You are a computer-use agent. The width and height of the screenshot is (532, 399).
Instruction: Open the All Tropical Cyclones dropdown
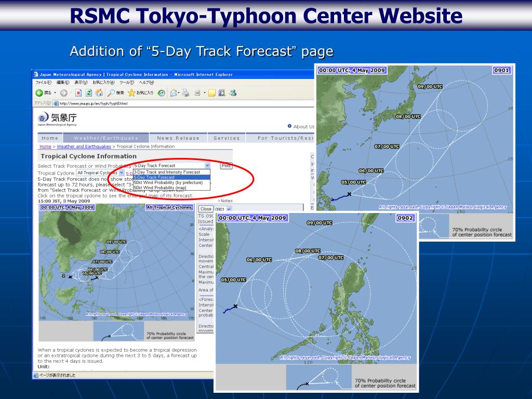click(100, 172)
